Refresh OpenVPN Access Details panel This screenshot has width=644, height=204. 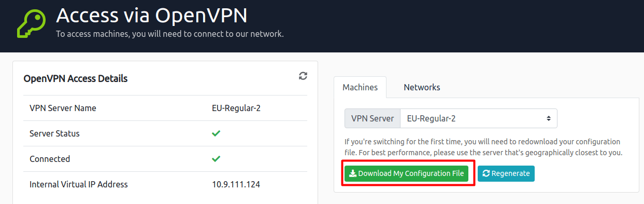(303, 76)
